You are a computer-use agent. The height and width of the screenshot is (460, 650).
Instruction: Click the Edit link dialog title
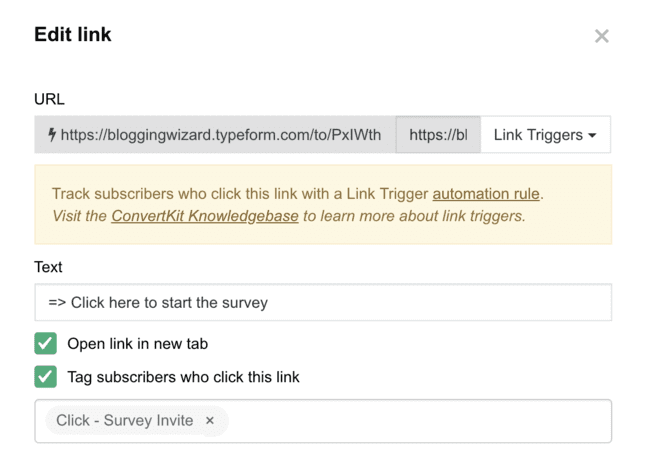pos(73,35)
